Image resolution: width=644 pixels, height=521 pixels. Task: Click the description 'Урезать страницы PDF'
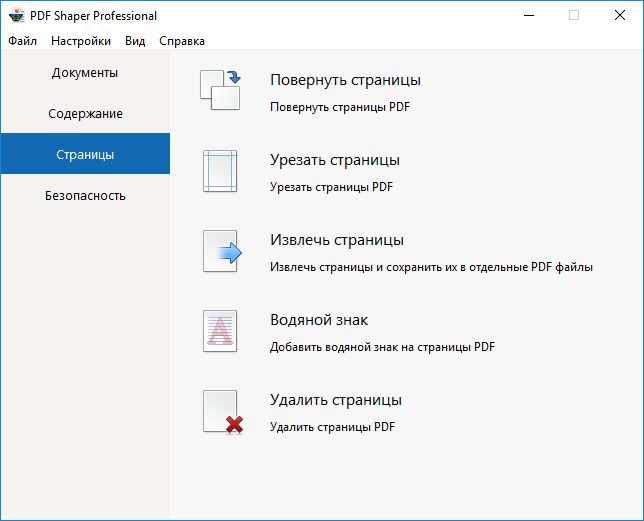point(331,187)
